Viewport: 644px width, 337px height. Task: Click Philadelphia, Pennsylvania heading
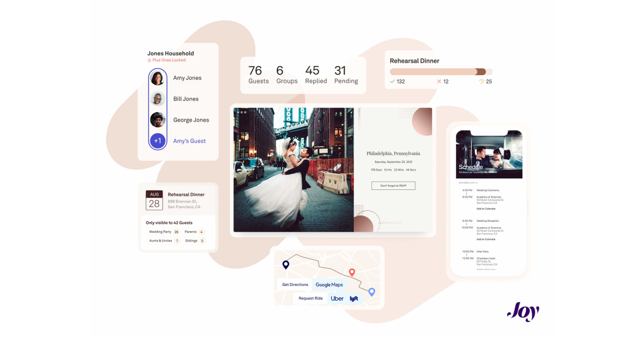[393, 153]
